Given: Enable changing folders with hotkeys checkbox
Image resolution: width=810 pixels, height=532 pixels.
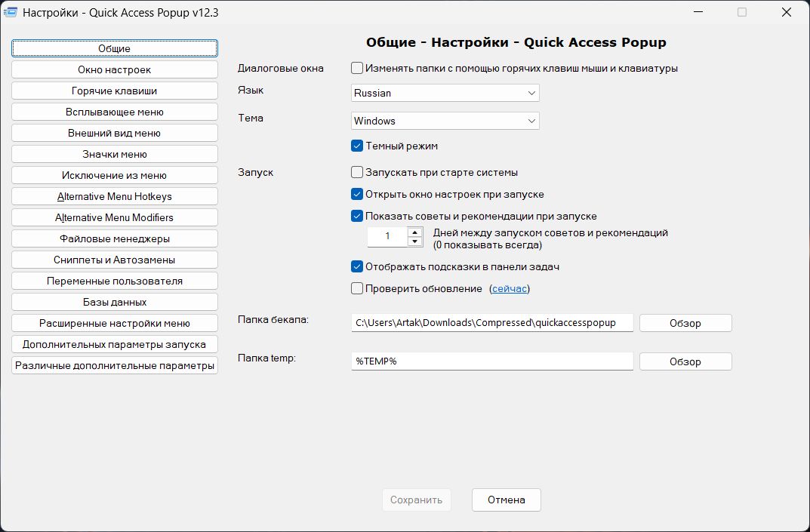Looking at the screenshot, I should click(357, 68).
